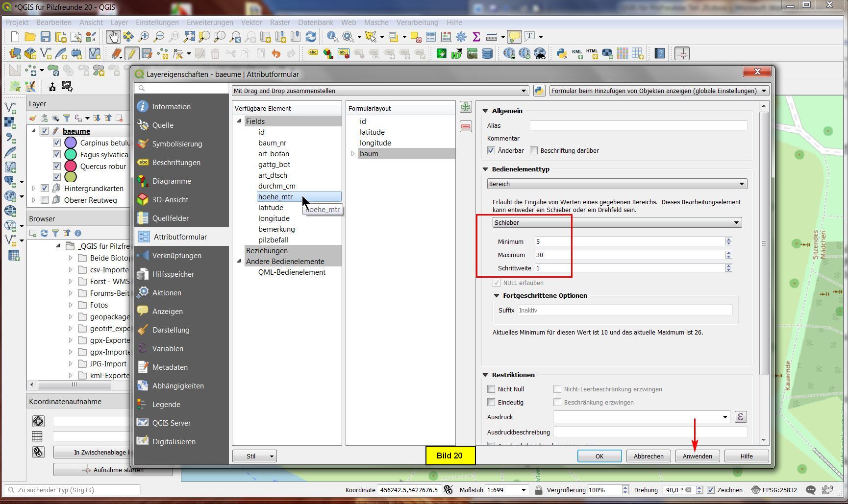Enable the Nicht Null restriction checkbox
This screenshot has height=504, width=848.
click(491, 389)
